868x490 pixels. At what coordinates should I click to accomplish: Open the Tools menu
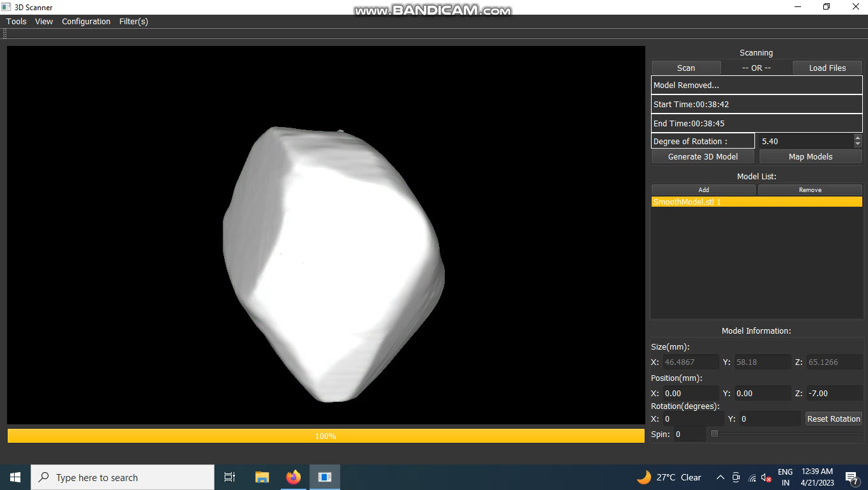tap(17, 21)
